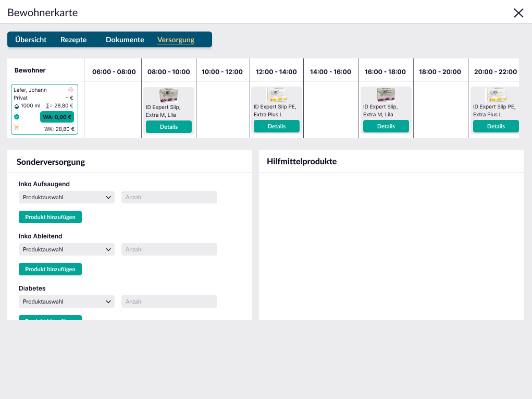
Task: Click product image in the 12:00 - 14:00 slot
Action: pyautogui.click(x=277, y=94)
